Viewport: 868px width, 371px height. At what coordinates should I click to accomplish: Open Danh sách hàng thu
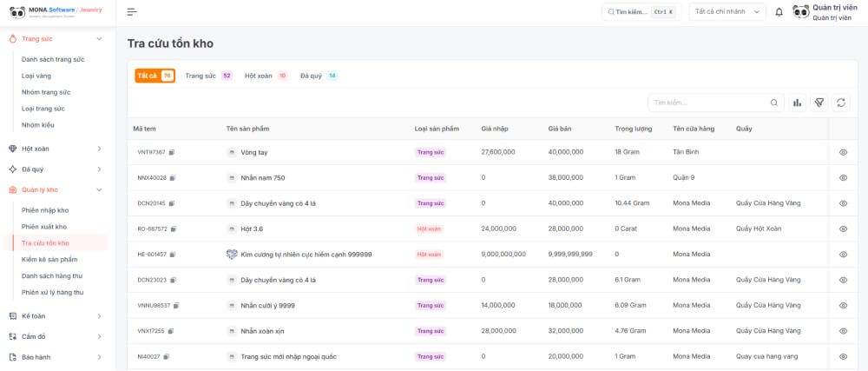(x=52, y=275)
